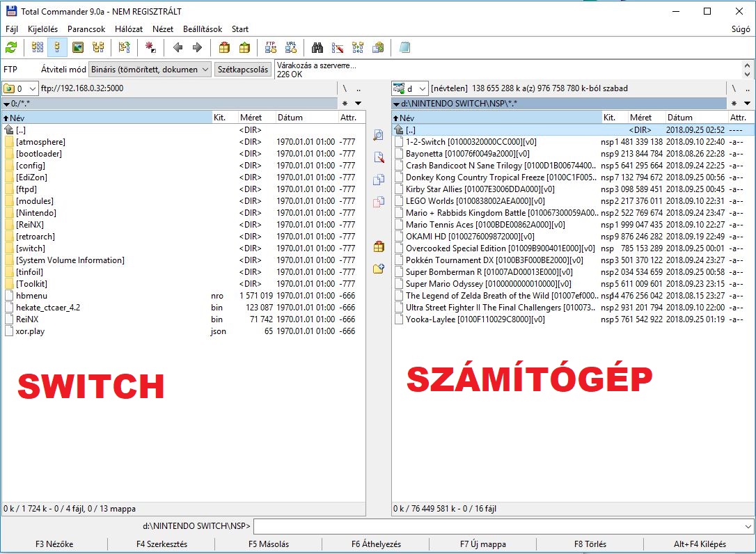Switch to brief file-names-only view icon
Screen dimensions: 756x554
point(37,47)
